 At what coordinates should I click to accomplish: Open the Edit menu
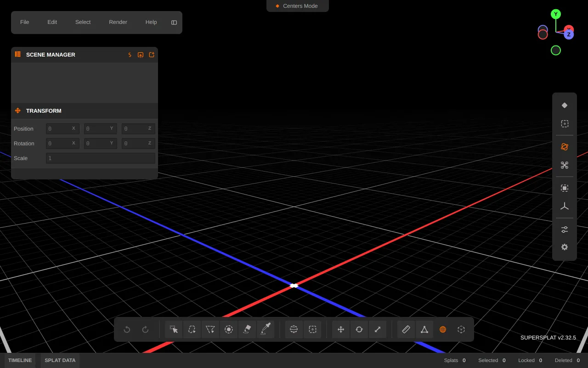pyautogui.click(x=52, y=22)
